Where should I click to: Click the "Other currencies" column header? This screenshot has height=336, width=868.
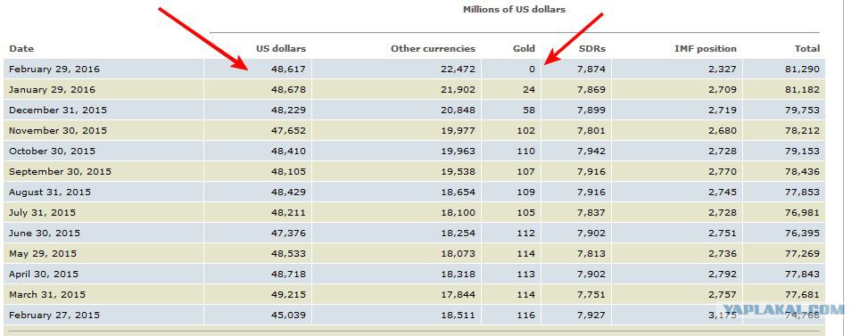coord(433,49)
